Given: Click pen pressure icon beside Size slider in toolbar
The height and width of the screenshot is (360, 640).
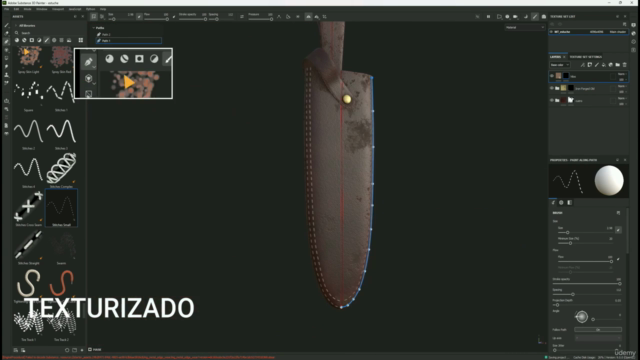Looking at the screenshot, I should click(139, 17).
